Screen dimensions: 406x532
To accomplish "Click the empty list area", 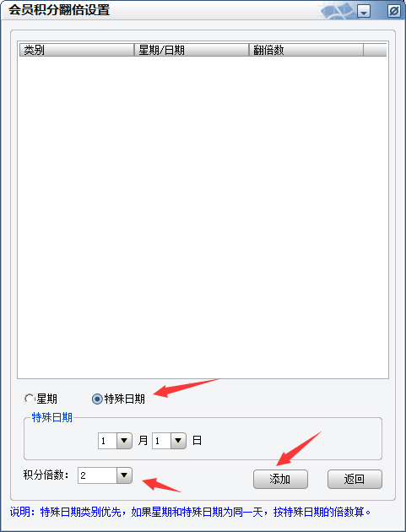I will pyautogui.click(x=203, y=217).
